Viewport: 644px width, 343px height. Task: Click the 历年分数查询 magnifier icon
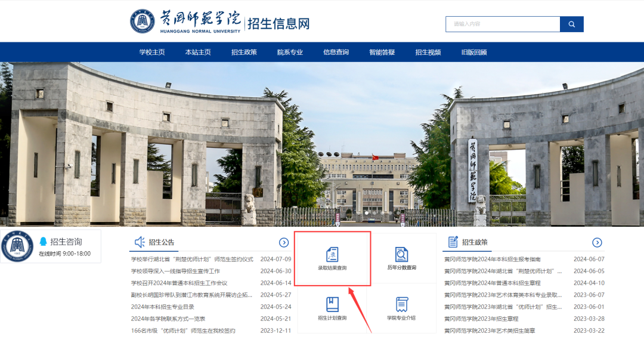pos(401,254)
